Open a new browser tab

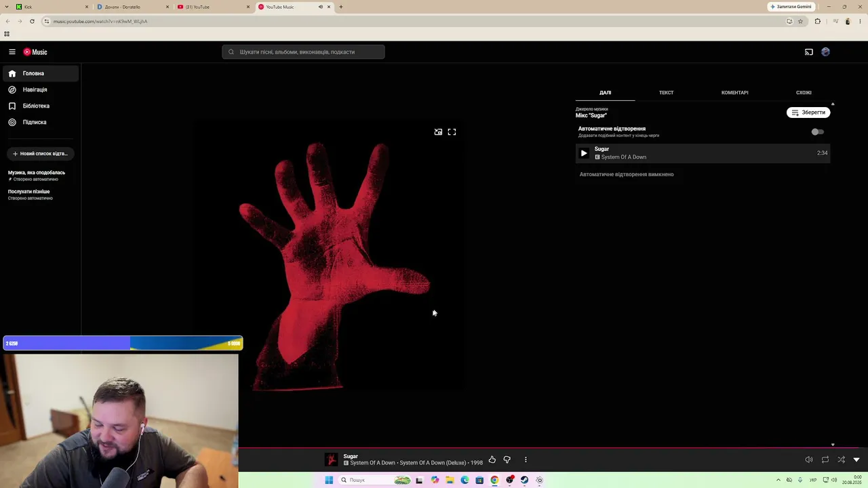click(x=341, y=7)
